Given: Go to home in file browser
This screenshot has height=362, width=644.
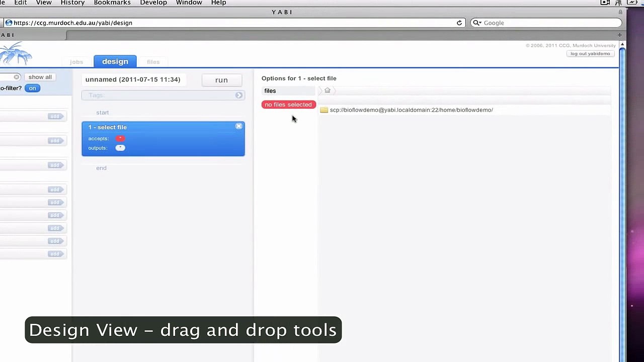Looking at the screenshot, I should coord(328,90).
